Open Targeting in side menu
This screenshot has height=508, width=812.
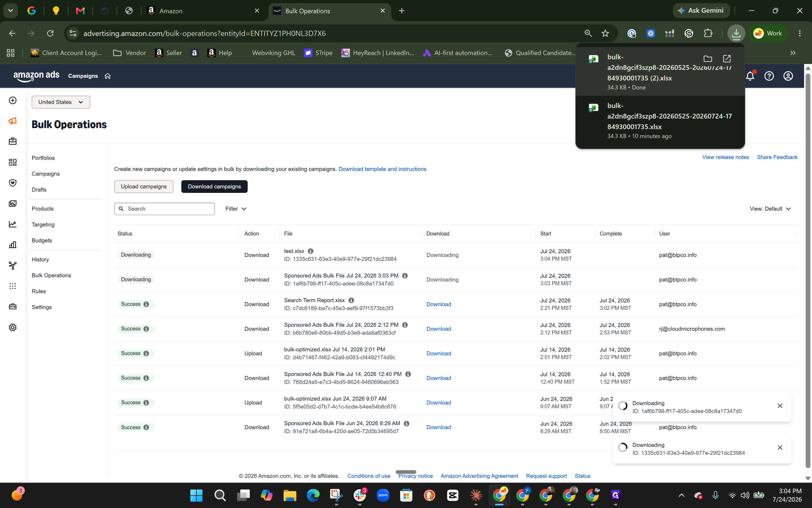tap(43, 224)
